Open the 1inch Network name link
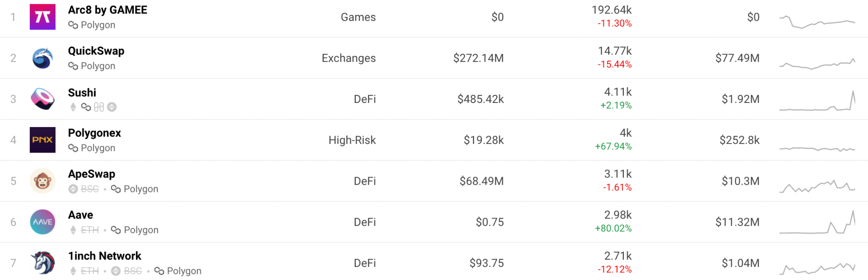Viewport: 868px width, 280px height. tap(105, 256)
